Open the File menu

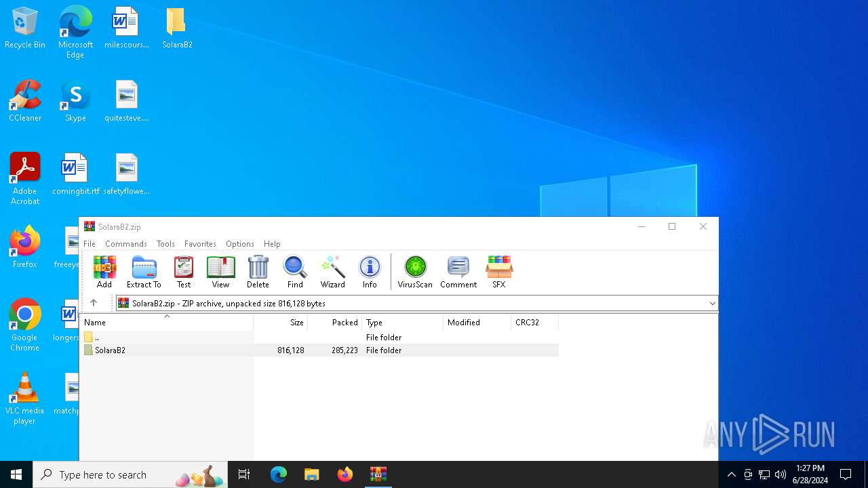[90, 244]
